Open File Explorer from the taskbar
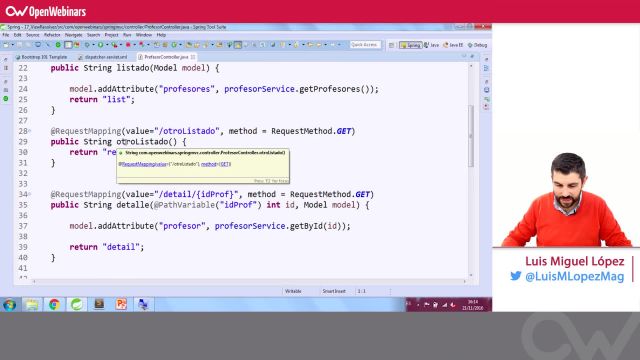Viewport: 640px width, 360px height. click(x=32, y=304)
